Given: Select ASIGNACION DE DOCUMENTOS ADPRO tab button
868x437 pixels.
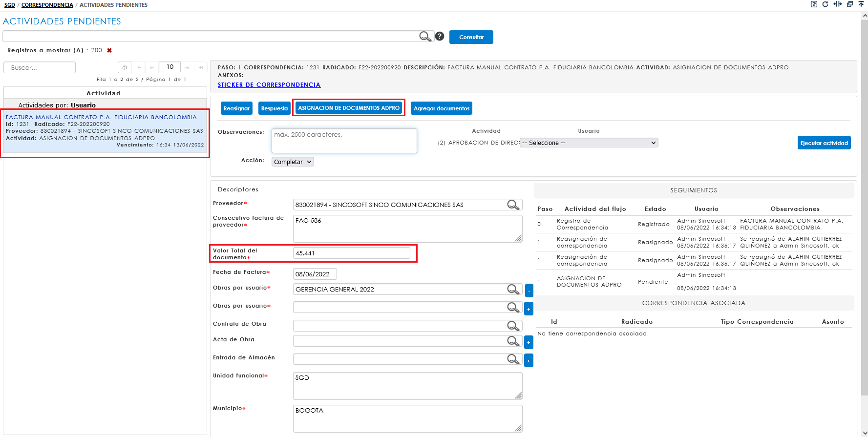Looking at the screenshot, I should [349, 108].
